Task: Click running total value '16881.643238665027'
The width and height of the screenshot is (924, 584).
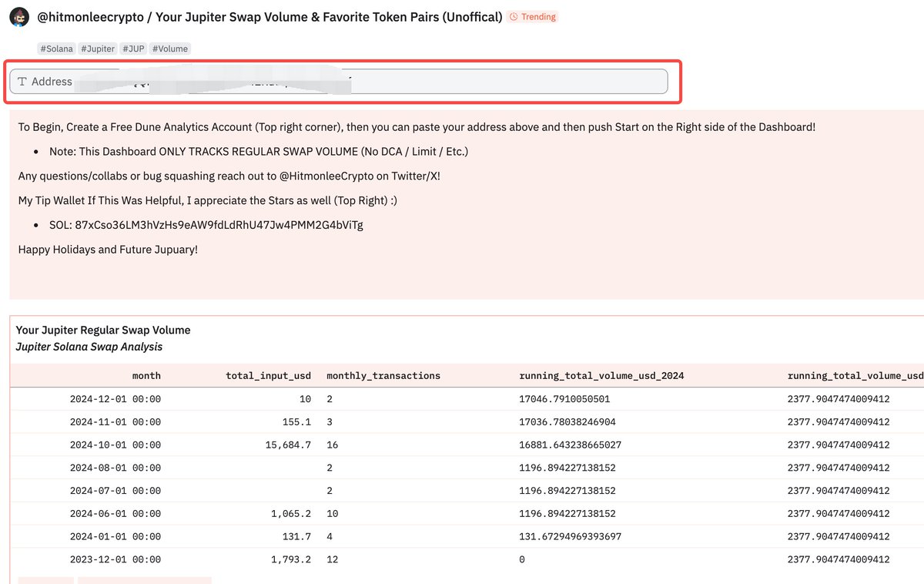Action: tap(571, 445)
